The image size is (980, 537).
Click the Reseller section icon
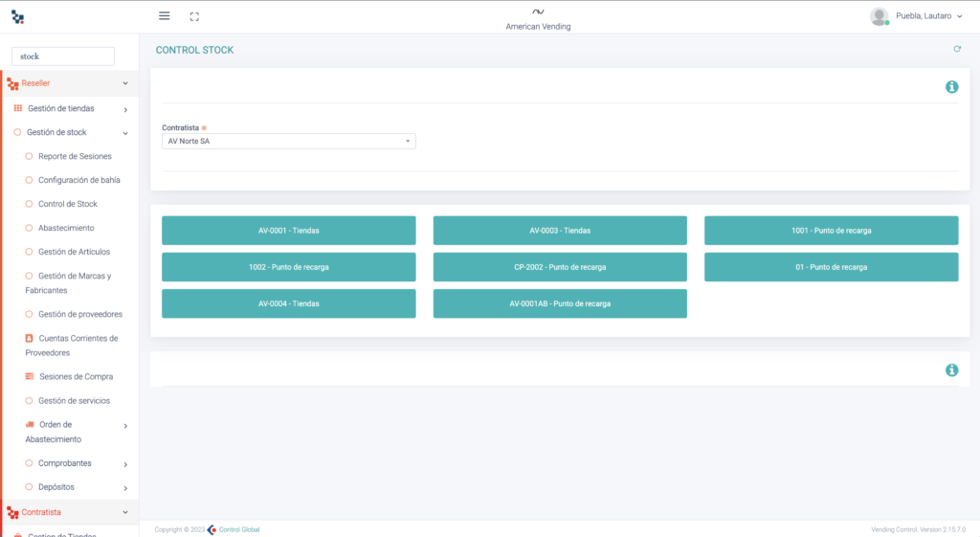click(x=12, y=83)
